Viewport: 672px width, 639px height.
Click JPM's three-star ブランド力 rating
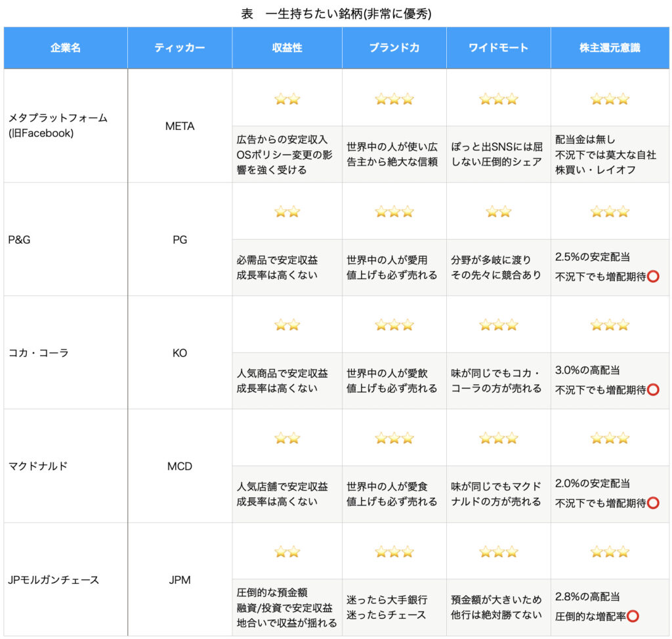pos(394,552)
